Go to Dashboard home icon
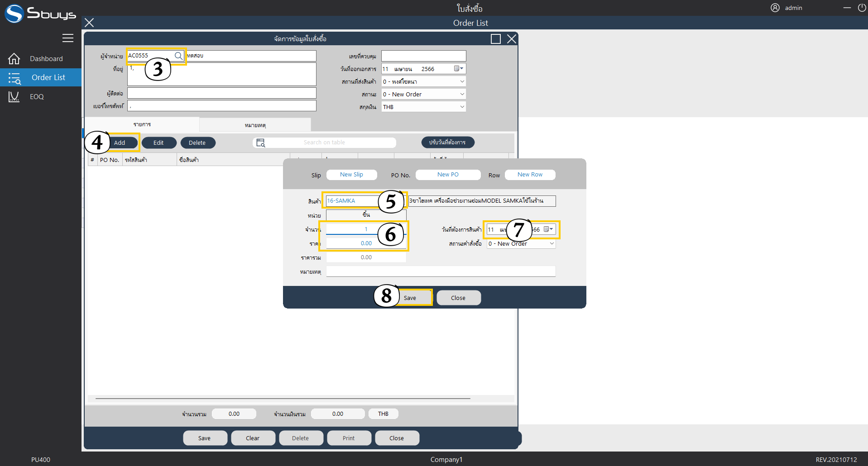This screenshot has width=868, height=466. click(14, 59)
